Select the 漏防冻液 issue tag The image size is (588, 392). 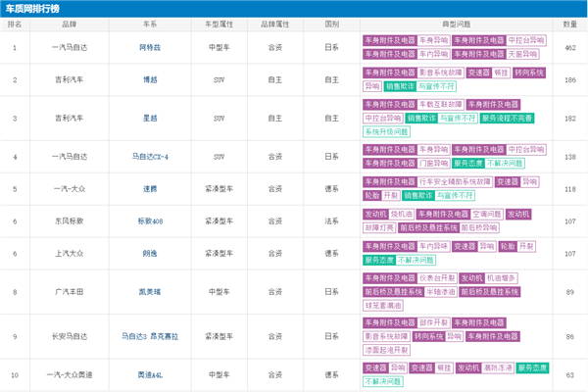pos(498,368)
